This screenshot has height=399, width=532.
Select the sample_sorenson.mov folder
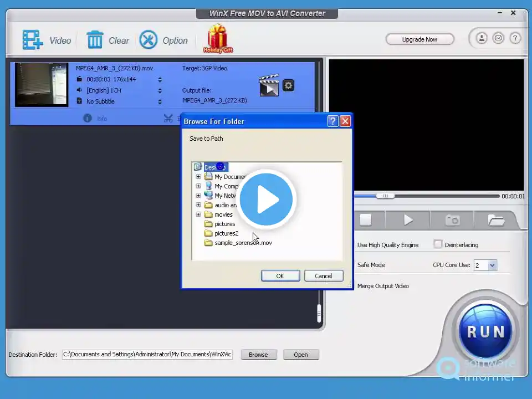[x=243, y=243]
